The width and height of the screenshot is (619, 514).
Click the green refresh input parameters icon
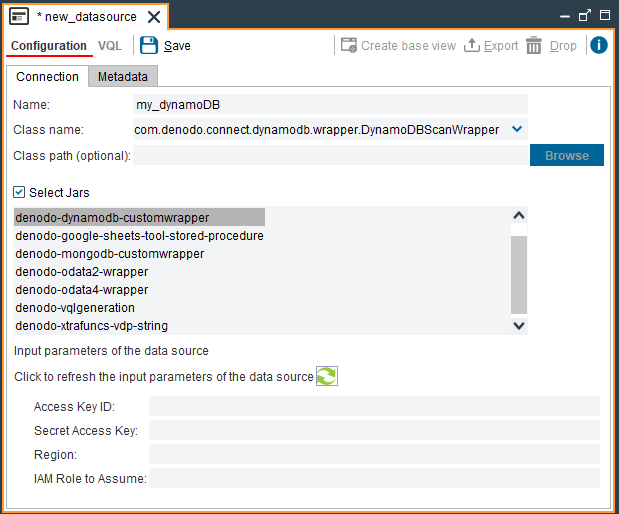click(327, 376)
